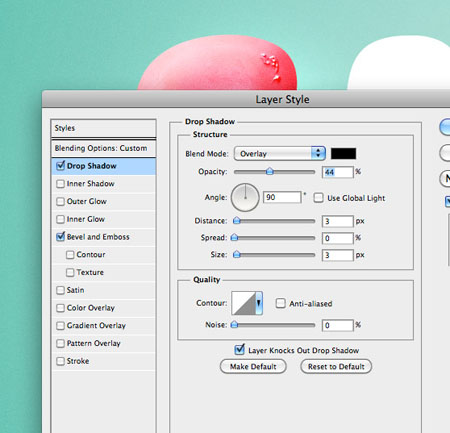Click the Distance slider handle
450x433 pixels.
(x=237, y=220)
